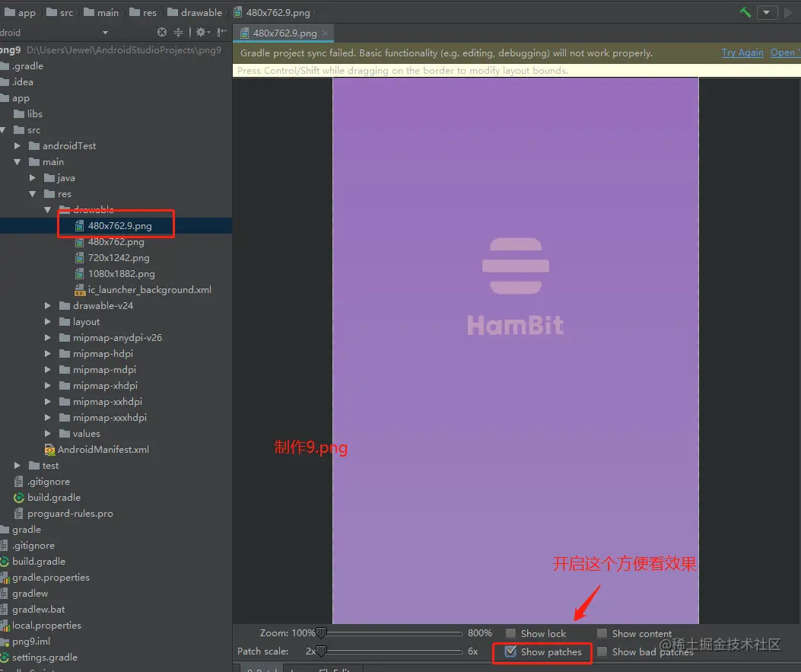The height and width of the screenshot is (672, 801).
Task: Close the 480x762.9.png editor tab
Action: pyautogui.click(x=325, y=33)
